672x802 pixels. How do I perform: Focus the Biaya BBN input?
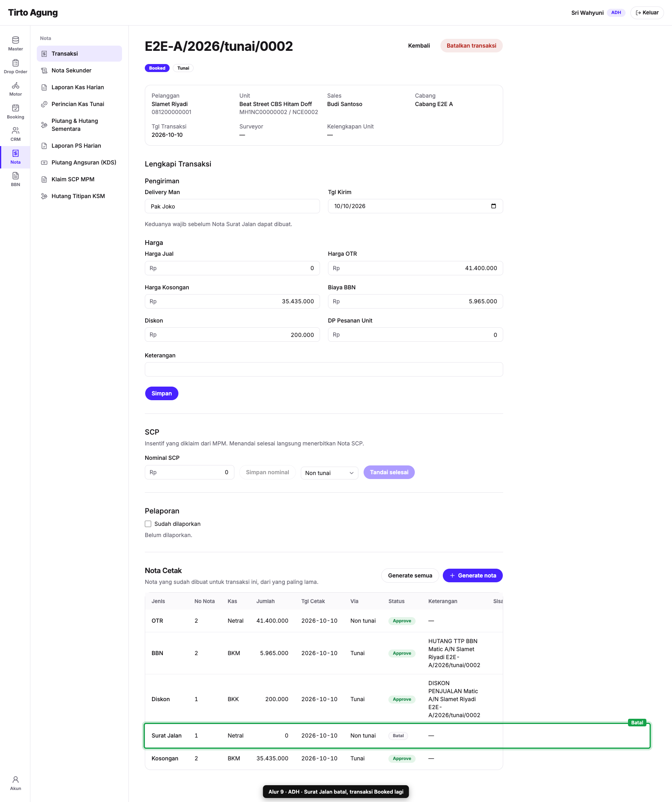pyautogui.click(x=415, y=301)
